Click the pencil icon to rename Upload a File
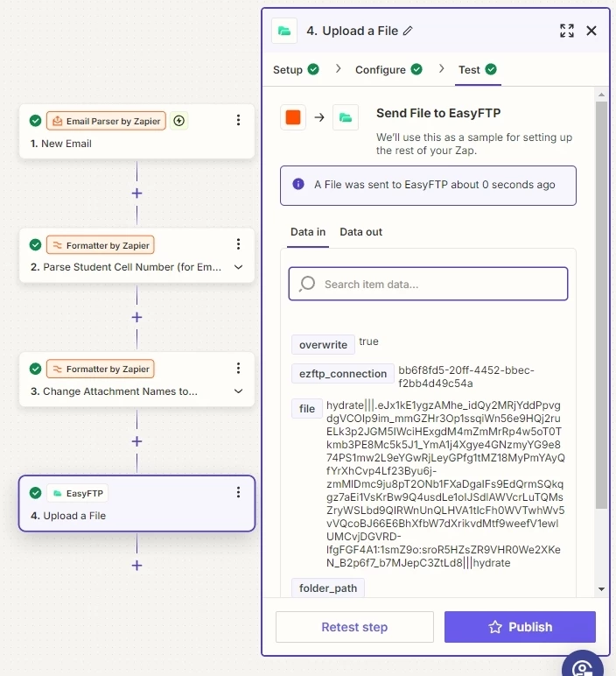Screen dimensions: 616x676 click(408, 31)
